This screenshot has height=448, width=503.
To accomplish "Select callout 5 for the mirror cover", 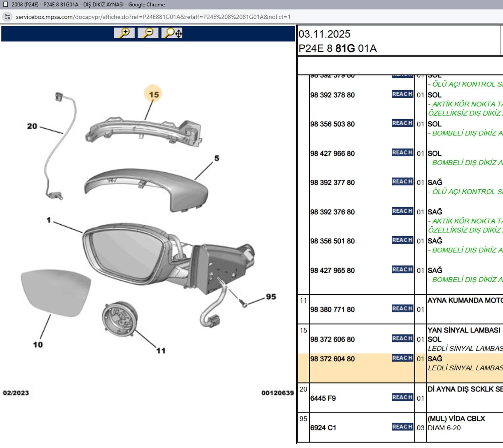I will (217, 158).
